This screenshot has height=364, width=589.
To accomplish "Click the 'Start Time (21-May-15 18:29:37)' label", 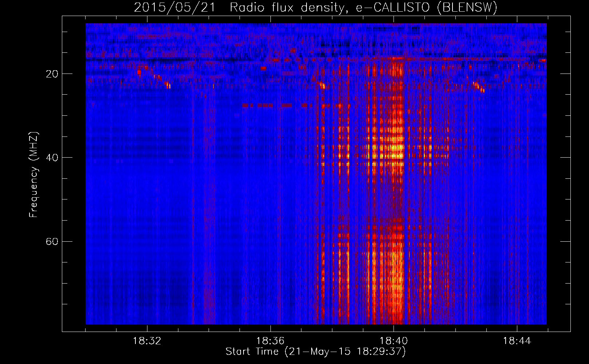I will pos(316,352).
